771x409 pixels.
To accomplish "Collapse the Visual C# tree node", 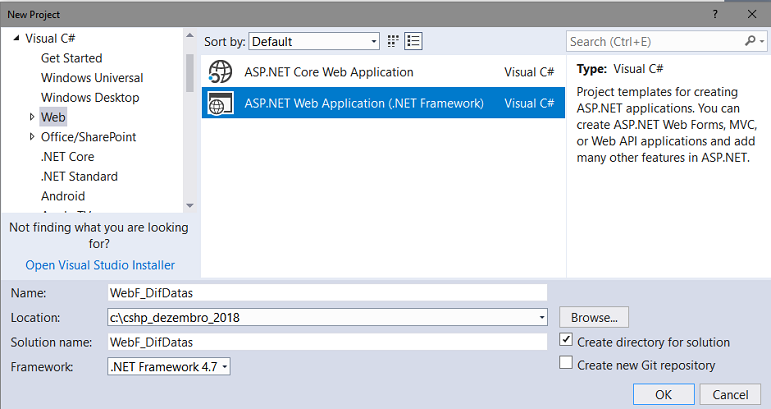I will click(16, 38).
